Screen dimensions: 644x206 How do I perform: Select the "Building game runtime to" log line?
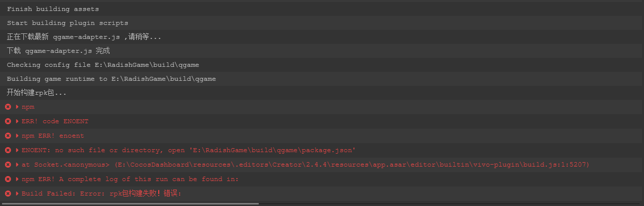pos(111,79)
